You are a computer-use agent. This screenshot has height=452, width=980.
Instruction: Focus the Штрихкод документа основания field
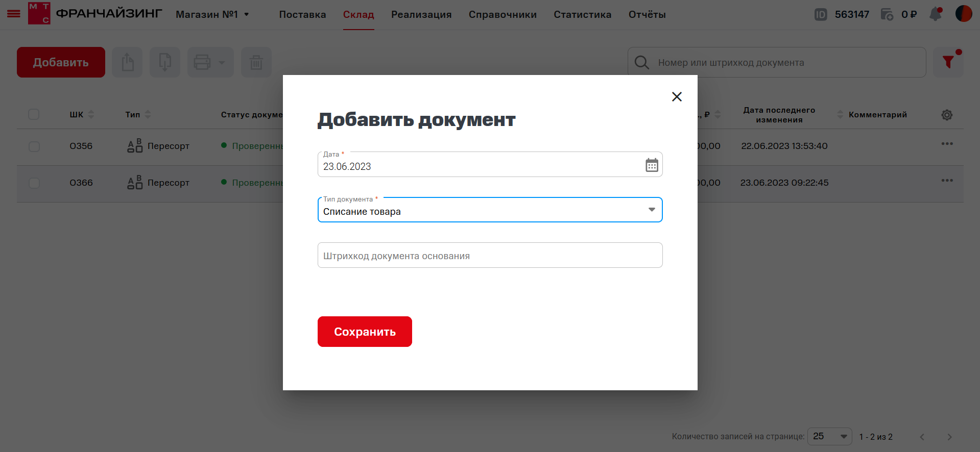(490, 255)
